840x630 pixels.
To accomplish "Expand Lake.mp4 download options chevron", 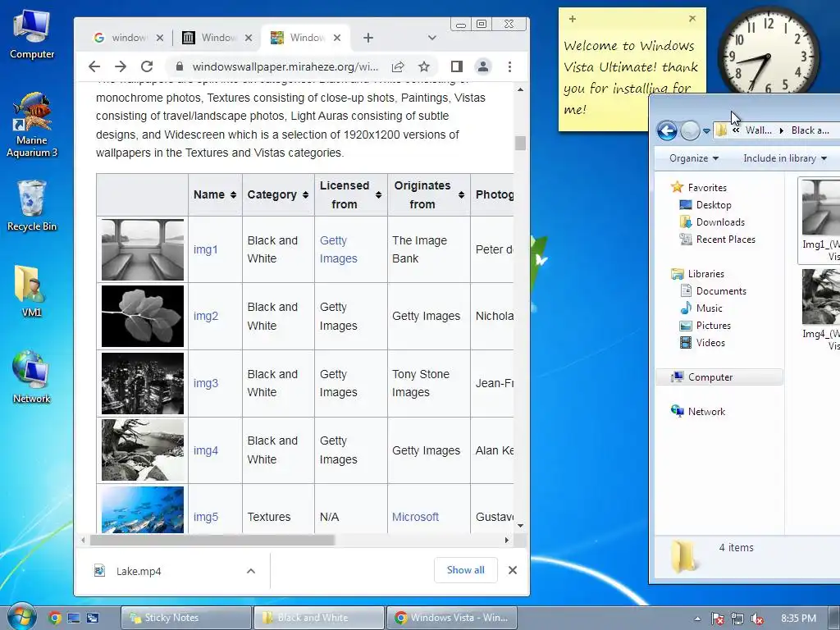I will click(x=251, y=571).
